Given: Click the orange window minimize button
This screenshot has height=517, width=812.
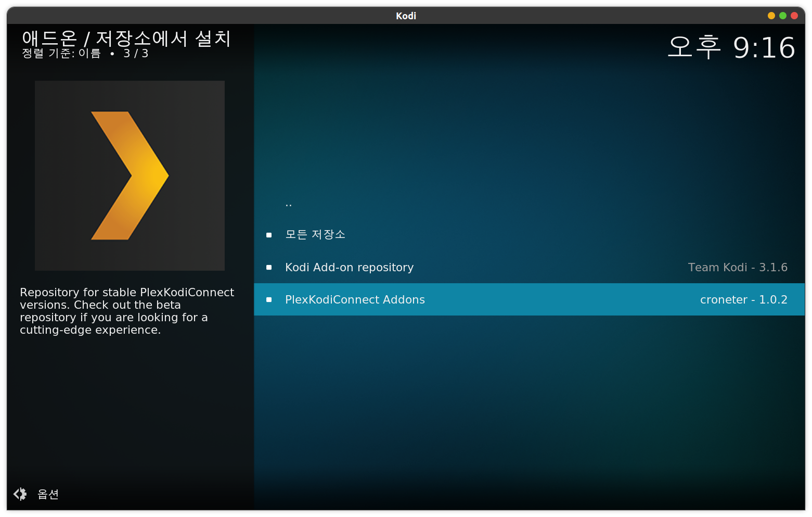Looking at the screenshot, I should point(771,16).
